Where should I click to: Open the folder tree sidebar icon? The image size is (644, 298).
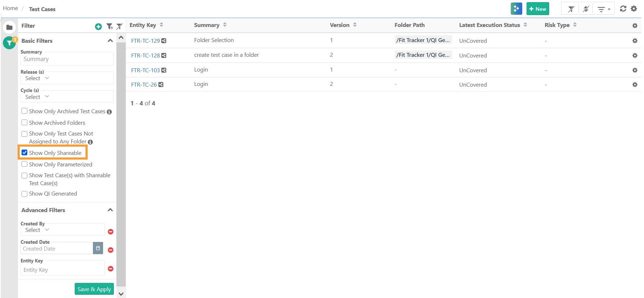coord(9,27)
